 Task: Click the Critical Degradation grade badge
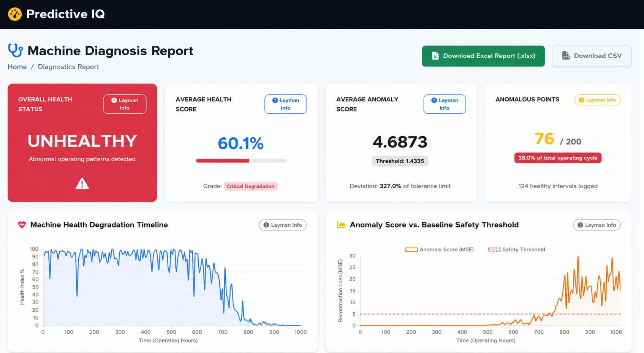point(250,186)
